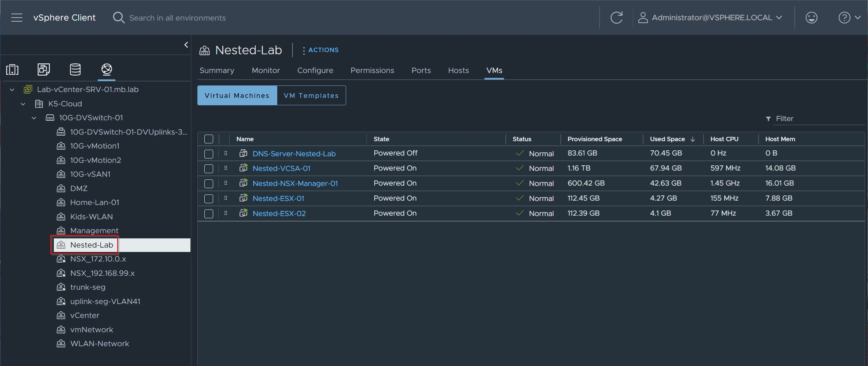Viewport: 868px width, 366px height.
Task: Open the feedback smiley icon
Action: point(811,18)
